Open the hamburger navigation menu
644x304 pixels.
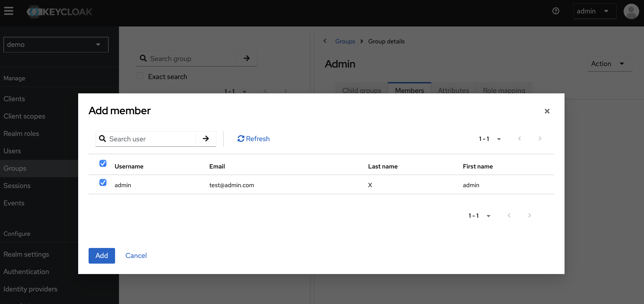(x=8, y=11)
